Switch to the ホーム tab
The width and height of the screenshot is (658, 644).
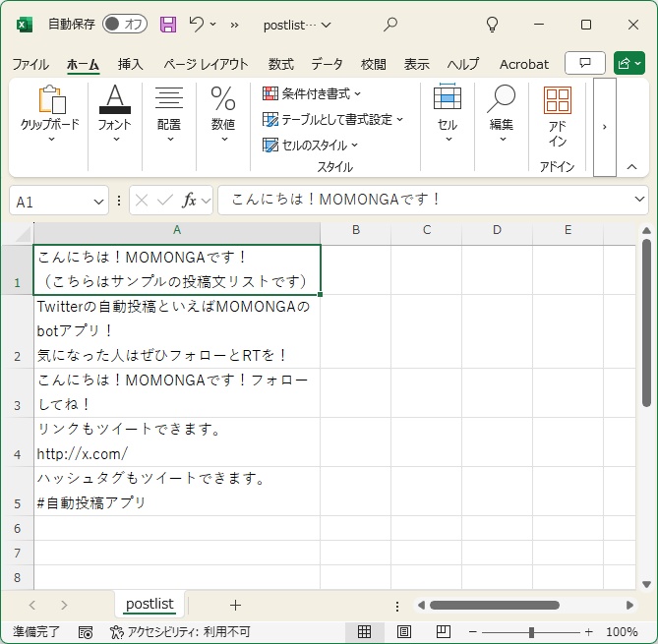pyautogui.click(x=83, y=64)
